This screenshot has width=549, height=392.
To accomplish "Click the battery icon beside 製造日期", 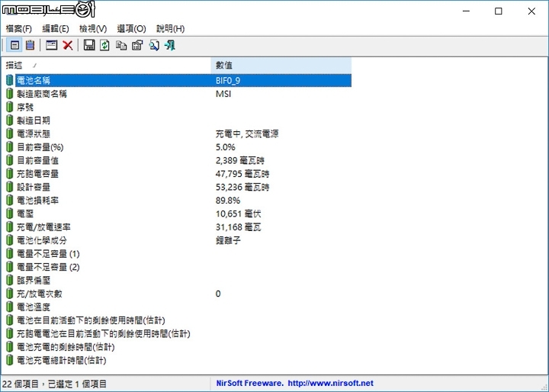I will point(10,120).
